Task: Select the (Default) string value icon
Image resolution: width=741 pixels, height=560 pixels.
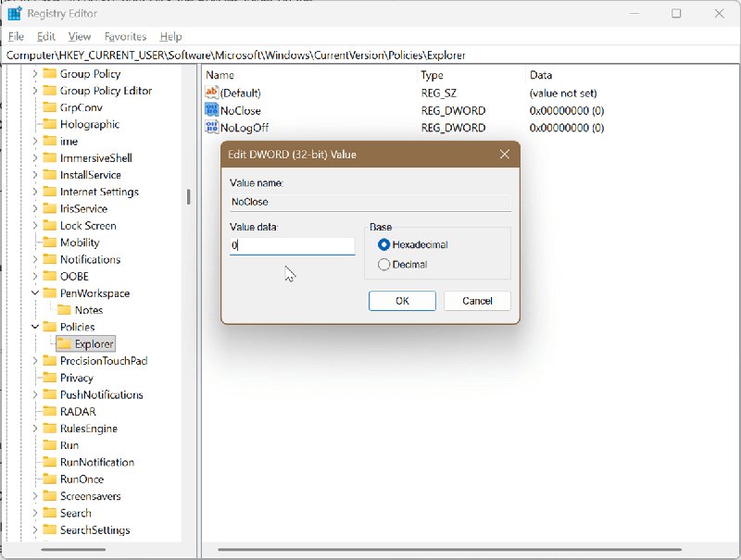Action: point(211,92)
